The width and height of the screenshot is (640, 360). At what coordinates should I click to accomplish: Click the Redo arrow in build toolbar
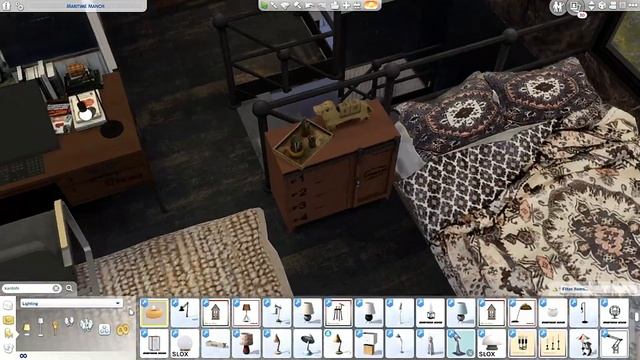click(x=322, y=5)
